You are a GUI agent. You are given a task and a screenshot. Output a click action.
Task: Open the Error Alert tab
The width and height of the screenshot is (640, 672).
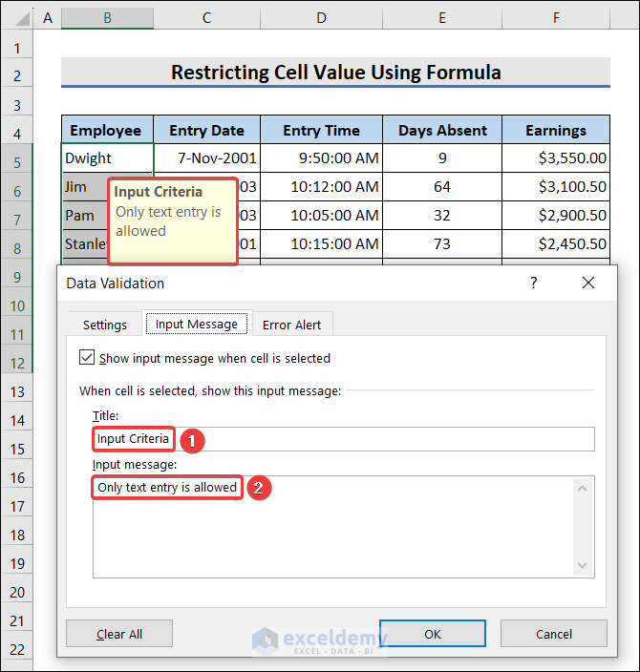[291, 325]
